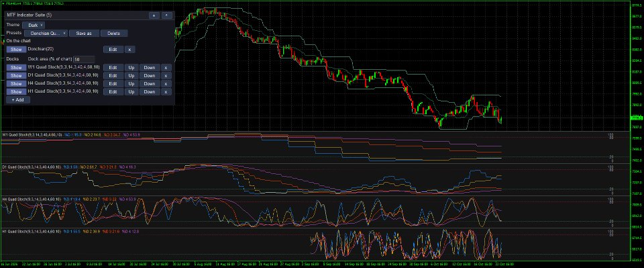Screen dimensions: 644x268
Task: Edit the D1 Quad Stoch indicator
Action: pyautogui.click(x=113, y=76)
